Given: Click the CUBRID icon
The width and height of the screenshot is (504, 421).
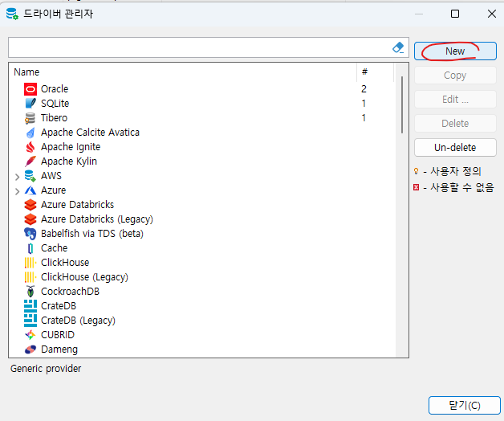Looking at the screenshot, I should pyautogui.click(x=30, y=335).
